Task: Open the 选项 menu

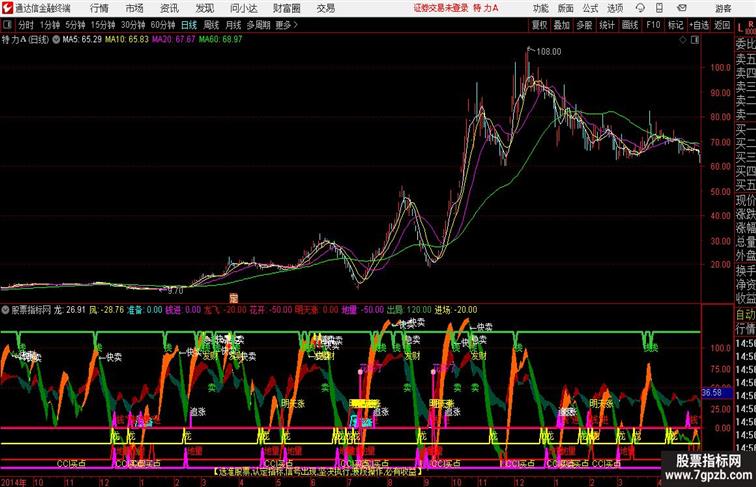Action: pyautogui.click(x=615, y=8)
